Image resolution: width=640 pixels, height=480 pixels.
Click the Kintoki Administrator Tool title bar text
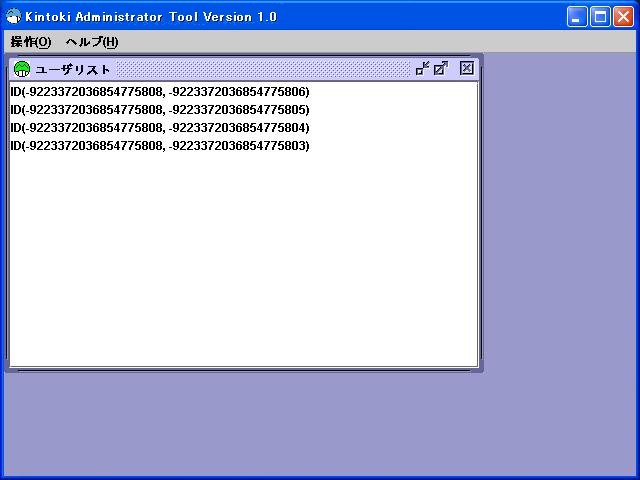(150, 17)
